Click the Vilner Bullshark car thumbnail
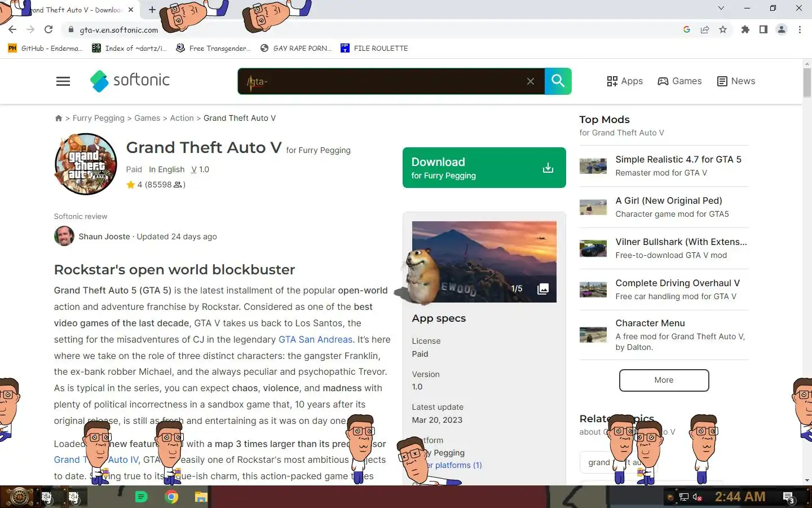 593,248
